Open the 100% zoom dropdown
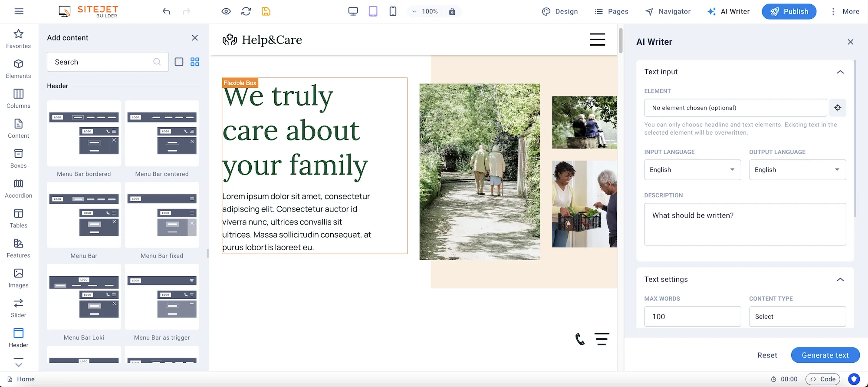Viewport: 868px width, 387px height. (x=425, y=11)
